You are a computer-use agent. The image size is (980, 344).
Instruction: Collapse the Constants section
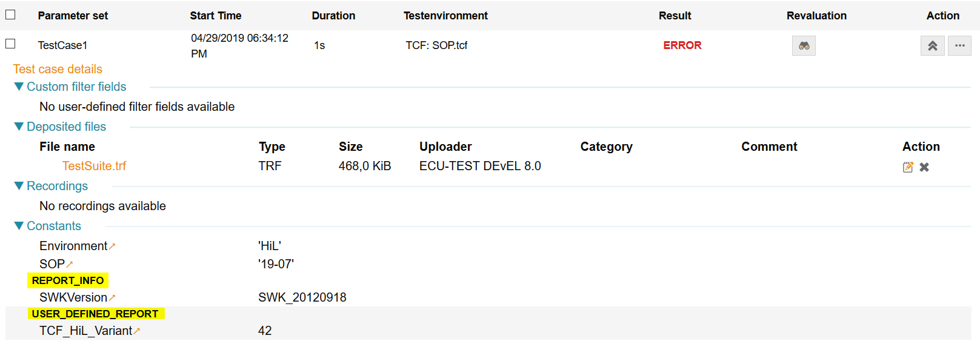[x=19, y=226]
